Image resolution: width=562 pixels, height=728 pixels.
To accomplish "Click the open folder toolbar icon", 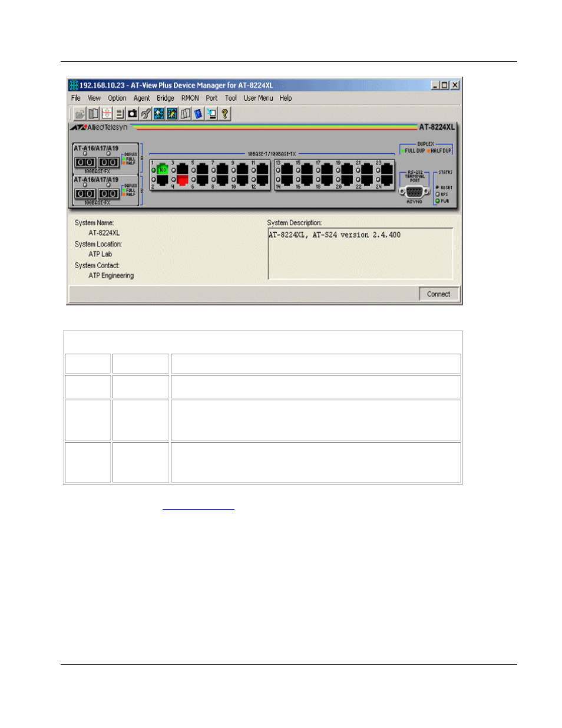I will (80, 114).
